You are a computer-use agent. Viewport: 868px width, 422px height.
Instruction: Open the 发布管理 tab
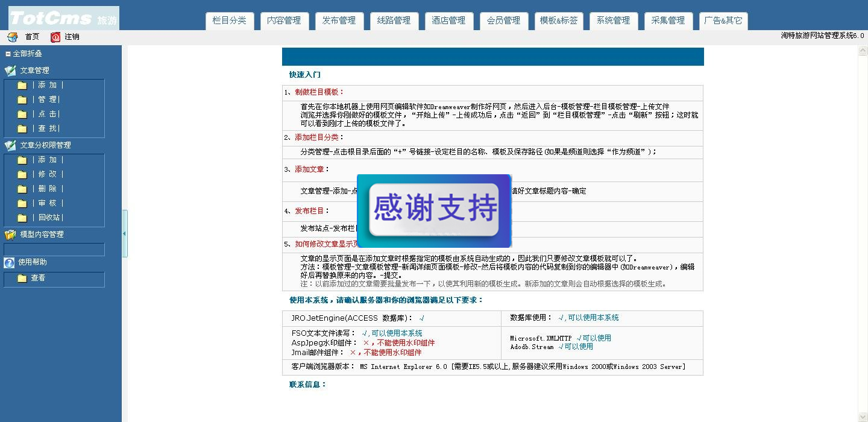tap(339, 20)
